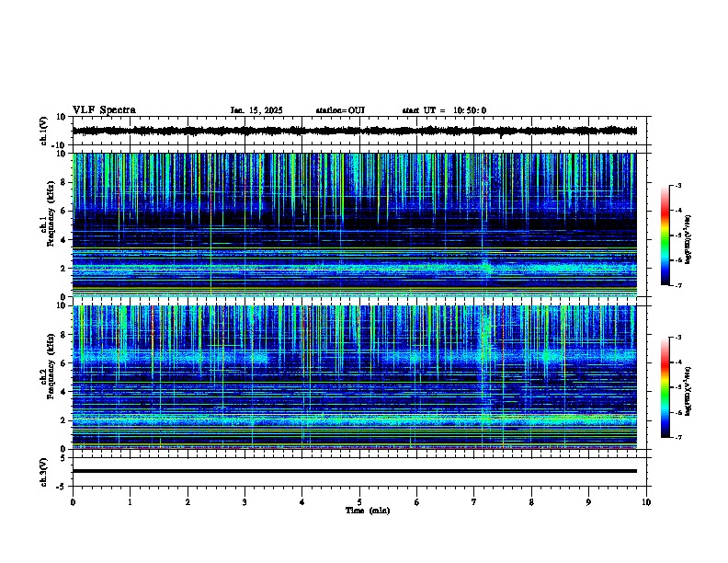Screen dimensions: 728x563
Task: Click tick label "7" on the time axis
Action: [474, 502]
